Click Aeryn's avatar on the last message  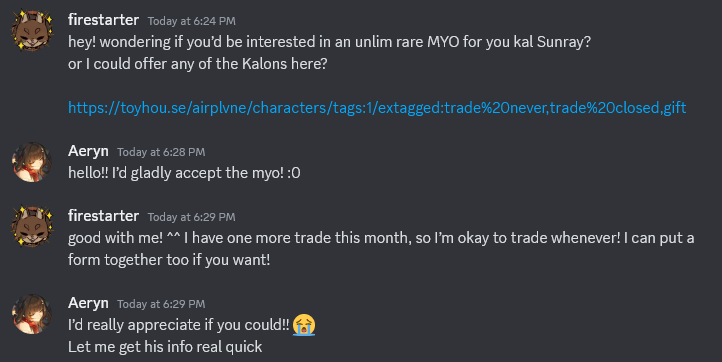pyautogui.click(x=32, y=314)
